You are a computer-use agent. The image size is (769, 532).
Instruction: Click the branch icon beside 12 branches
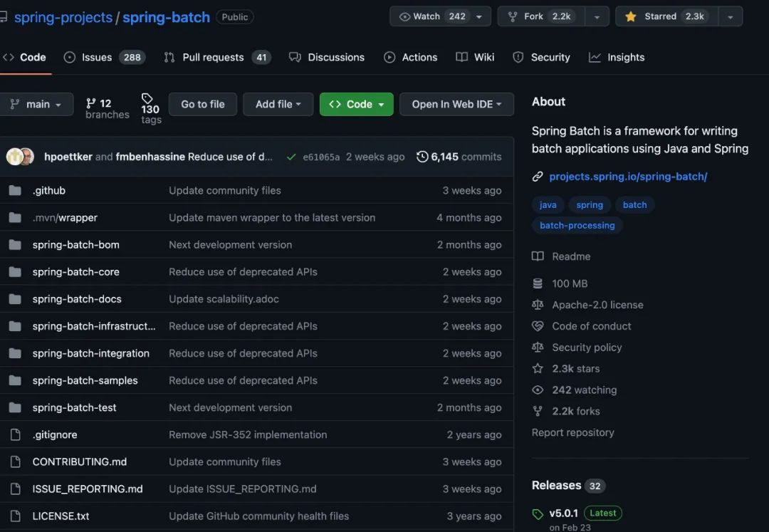click(90, 103)
